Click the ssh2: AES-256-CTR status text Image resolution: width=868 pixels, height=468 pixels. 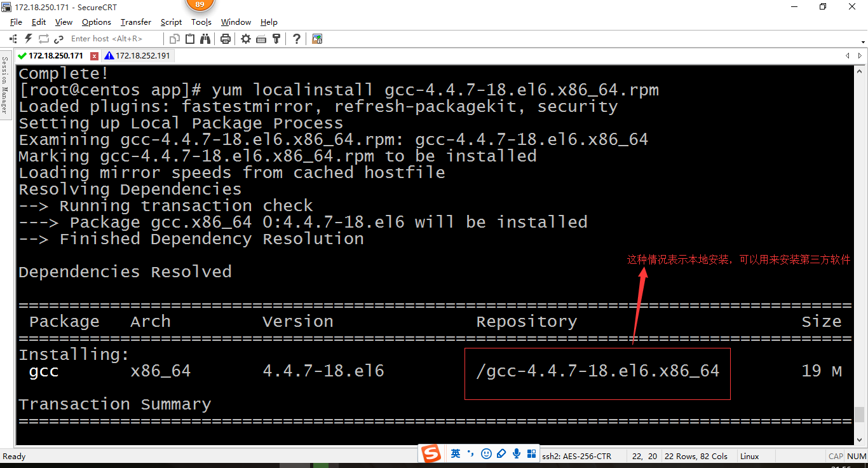[577, 456]
